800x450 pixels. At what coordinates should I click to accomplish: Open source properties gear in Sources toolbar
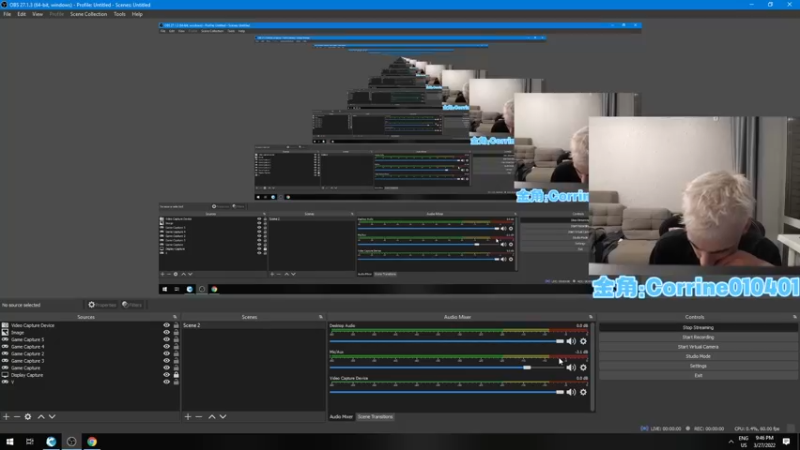(28, 417)
